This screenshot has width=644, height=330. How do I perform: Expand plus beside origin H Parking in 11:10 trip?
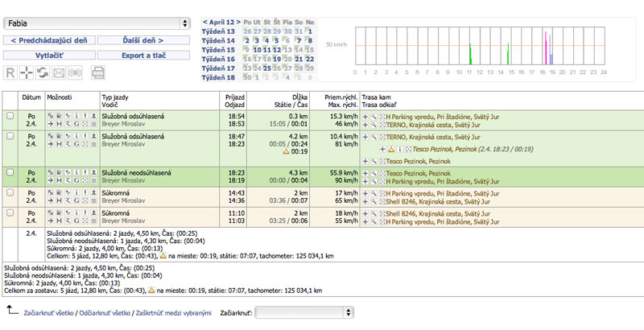point(365,221)
